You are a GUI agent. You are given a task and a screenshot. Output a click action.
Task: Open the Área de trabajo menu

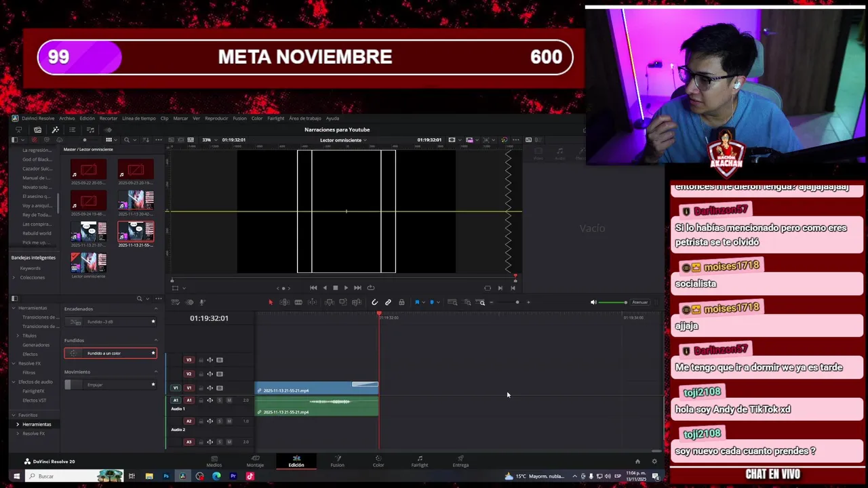tap(305, 119)
